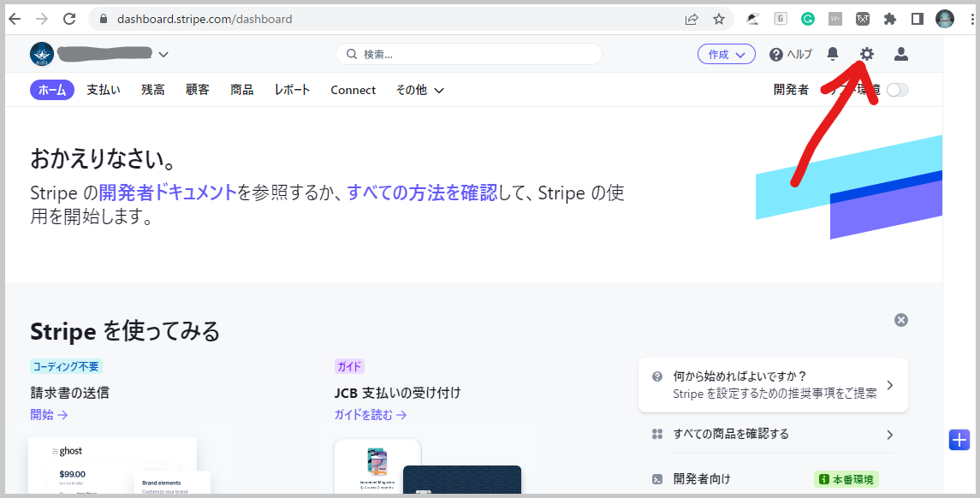Open the 商品 tab
Viewport: 980px width, 498px height.
tap(242, 90)
